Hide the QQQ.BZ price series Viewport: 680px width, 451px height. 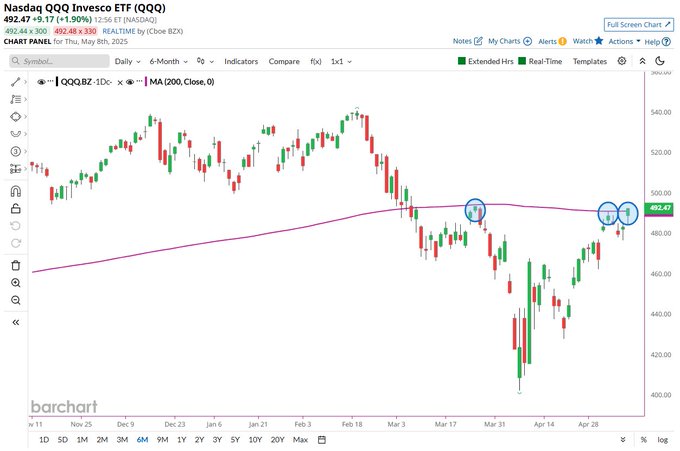(x=42, y=83)
